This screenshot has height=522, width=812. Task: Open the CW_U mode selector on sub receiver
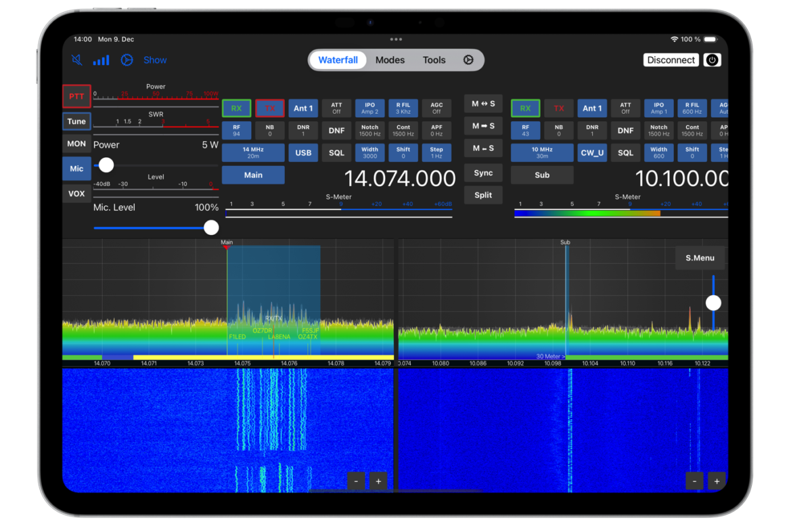[592, 152]
